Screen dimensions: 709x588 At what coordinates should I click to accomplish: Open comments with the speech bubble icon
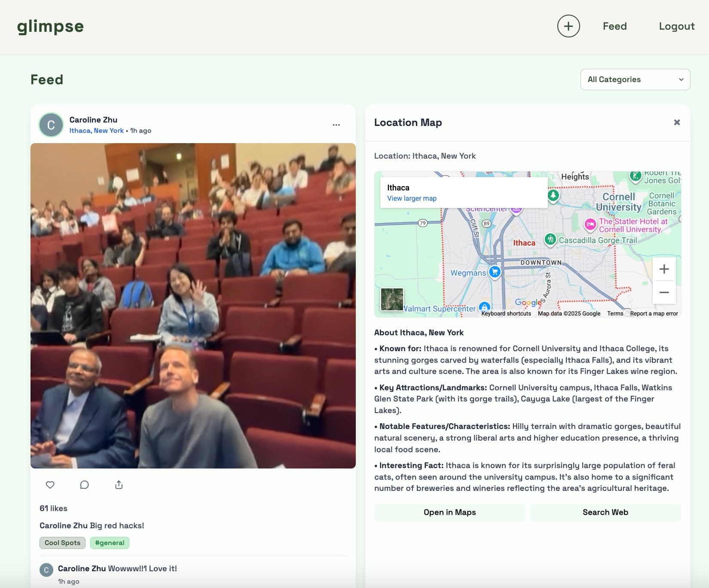click(85, 485)
